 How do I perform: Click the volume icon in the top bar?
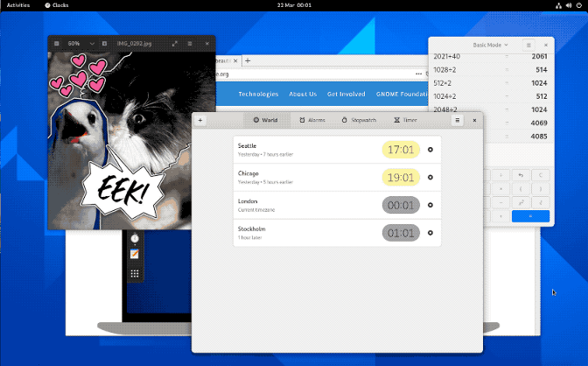[569, 5]
